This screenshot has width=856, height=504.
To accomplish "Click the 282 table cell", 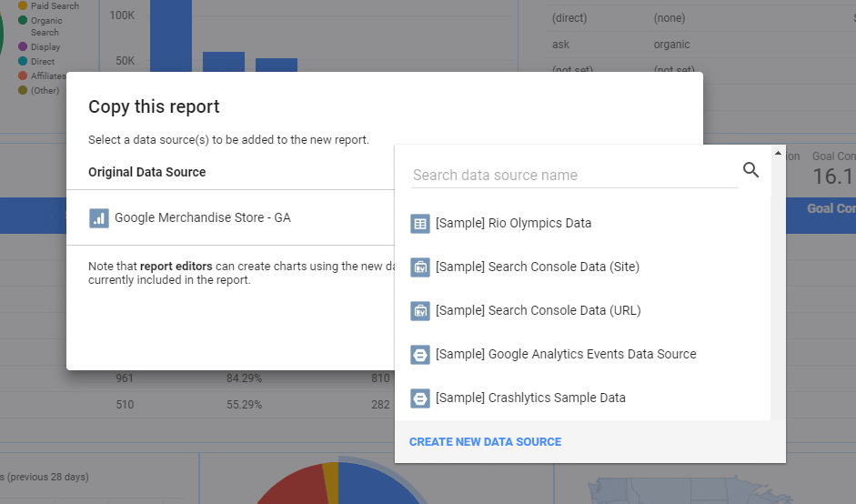I will pyautogui.click(x=380, y=405).
